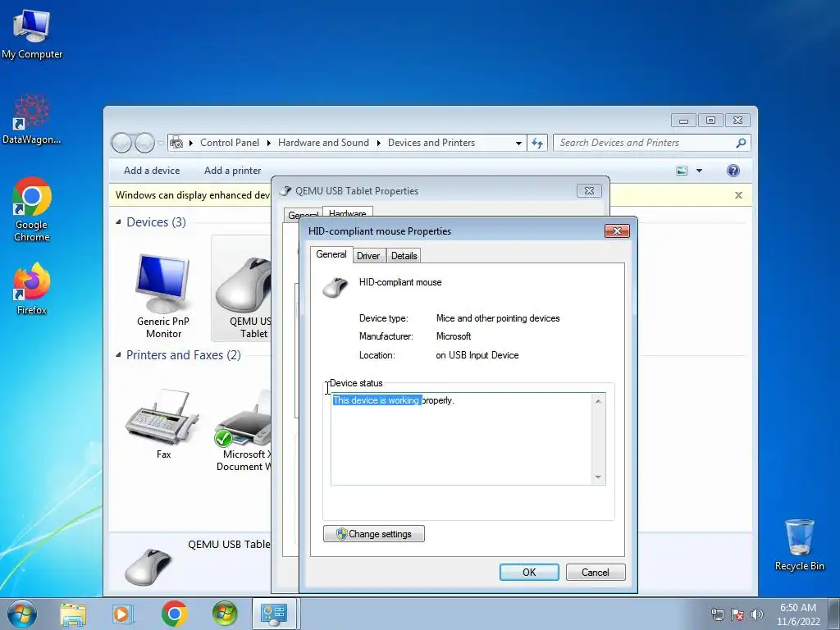
Task: Click scroll up arrow in Device status box
Action: 598,400
